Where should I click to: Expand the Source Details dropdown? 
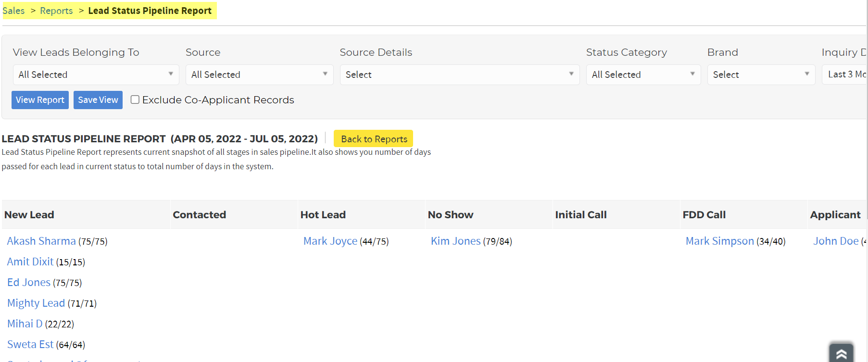(x=459, y=75)
